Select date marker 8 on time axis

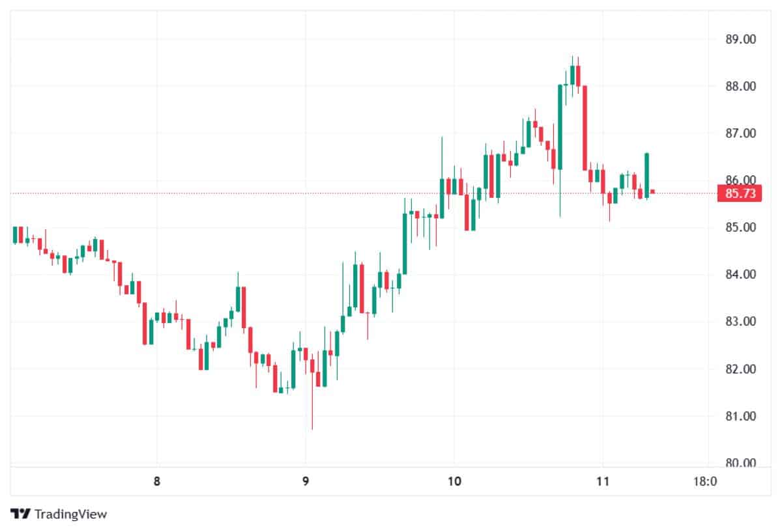[x=156, y=482]
